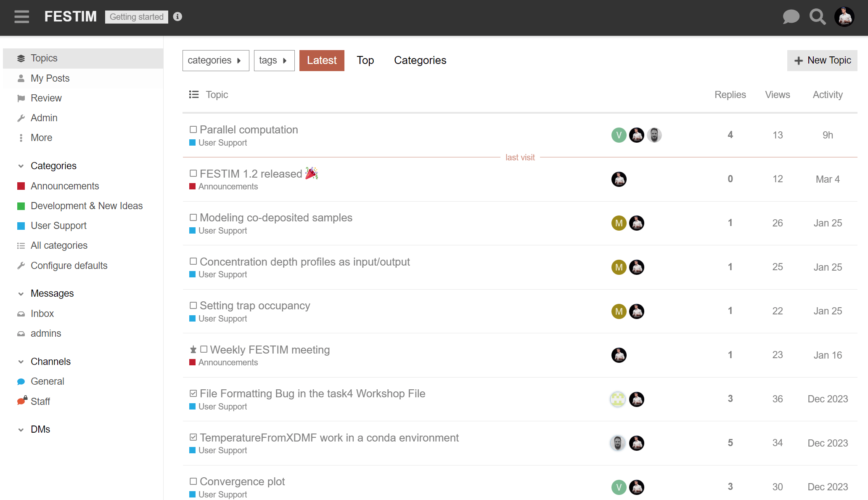Open the Setting trap occupancy topic
The width and height of the screenshot is (868, 500).
255,306
